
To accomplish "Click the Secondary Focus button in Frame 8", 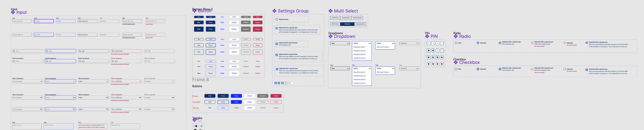I will tap(223, 102).
